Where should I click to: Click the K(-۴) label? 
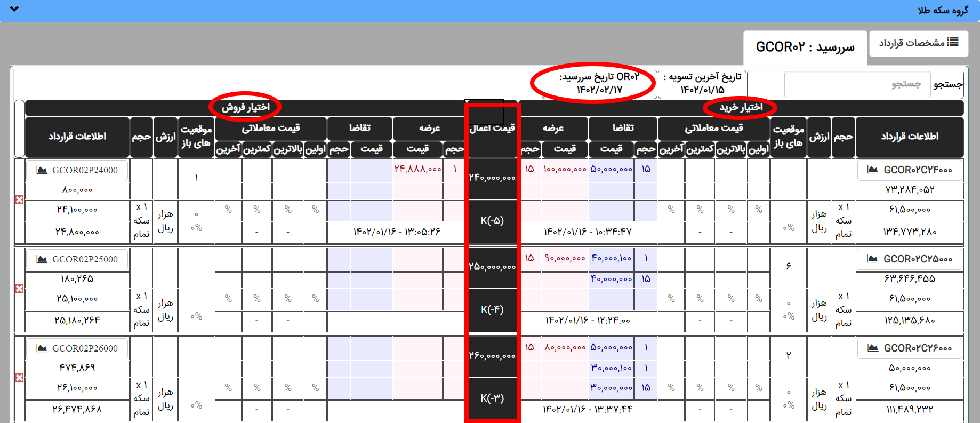point(492,310)
